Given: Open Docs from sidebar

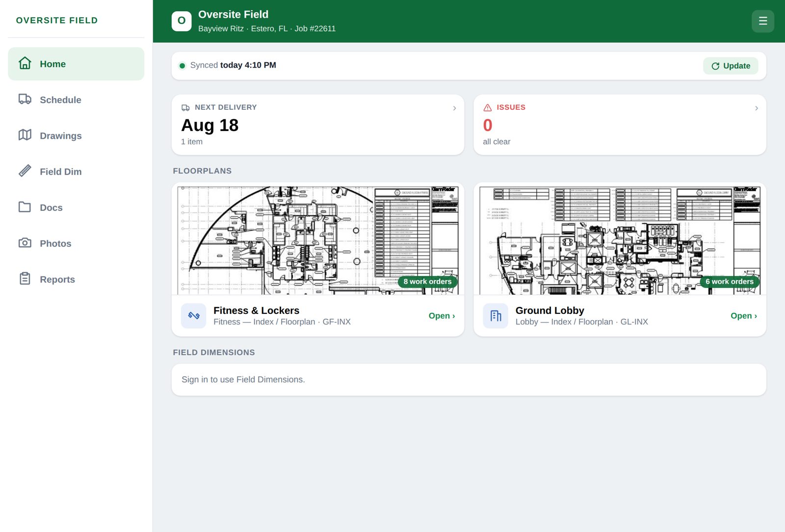Looking at the screenshot, I should pos(76,207).
